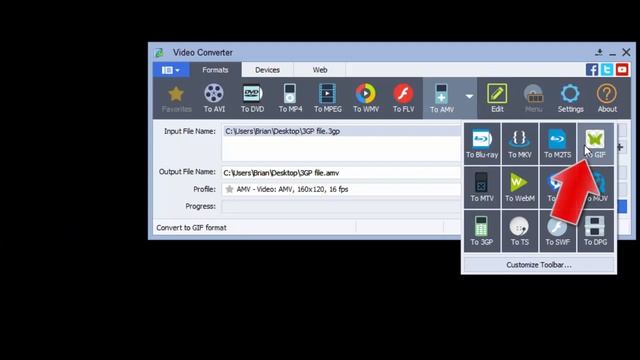Open Settings gear
The height and width of the screenshot is (360, 640).
570,99
